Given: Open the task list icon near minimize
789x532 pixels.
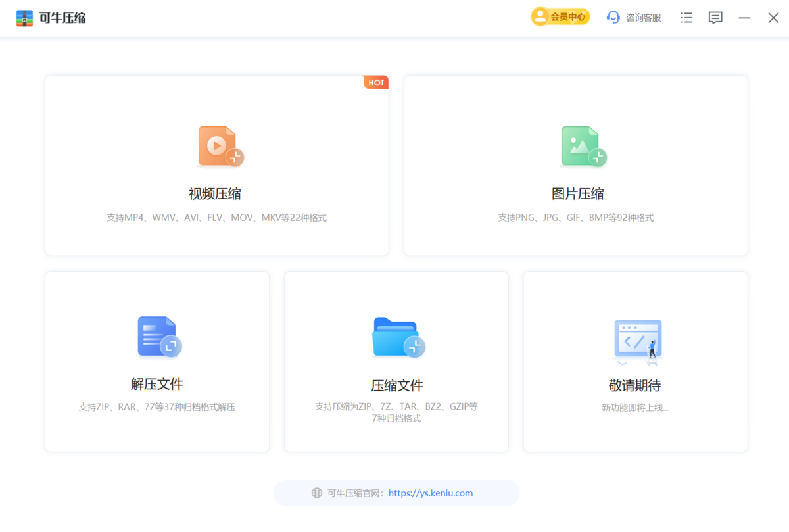Looking at the screenshot, I should tap(686, 18).
